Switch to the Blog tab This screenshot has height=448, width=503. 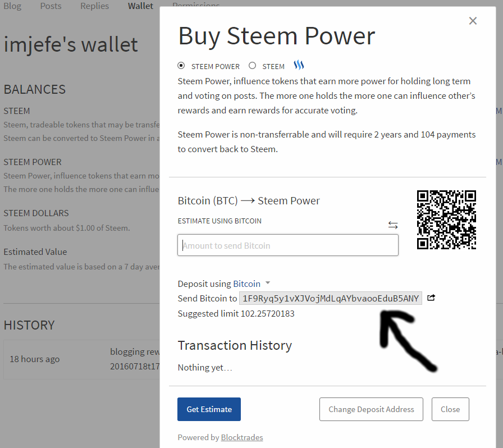(12, 6)
